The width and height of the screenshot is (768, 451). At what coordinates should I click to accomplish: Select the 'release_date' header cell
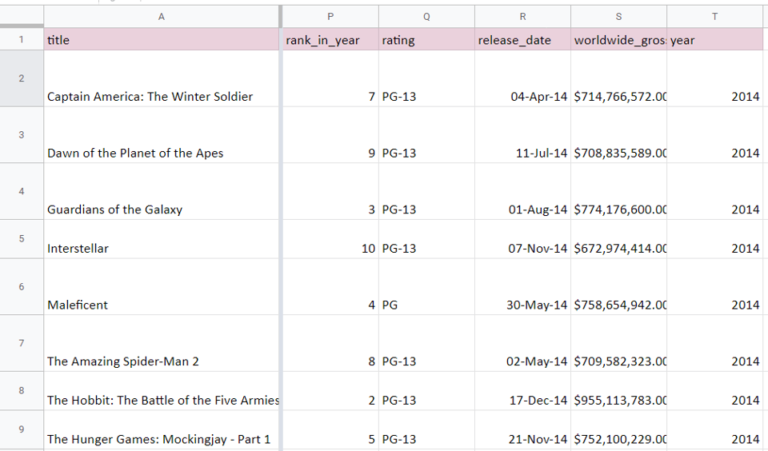[x=523, y=40]
